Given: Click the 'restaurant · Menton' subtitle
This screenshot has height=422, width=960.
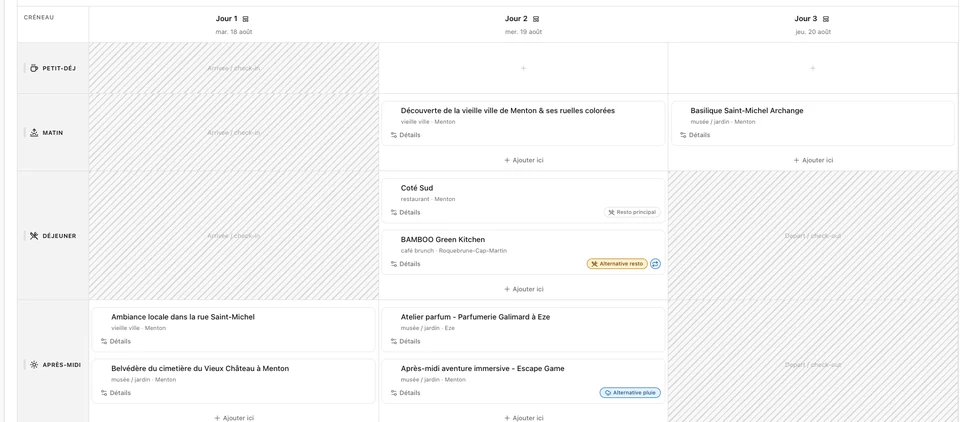Looking at the screenshot, I should click(x=428, y=199).
